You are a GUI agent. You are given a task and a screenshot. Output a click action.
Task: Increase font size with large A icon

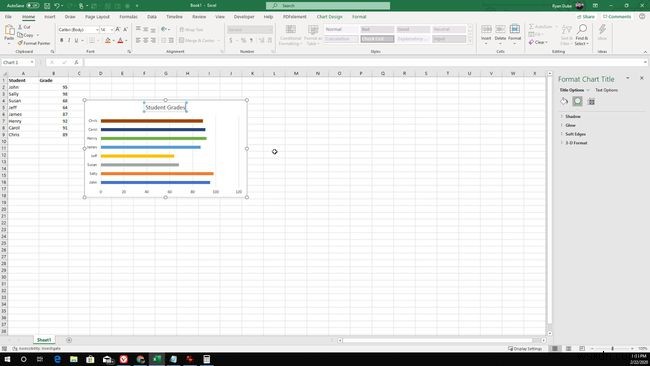click(118, 29)
